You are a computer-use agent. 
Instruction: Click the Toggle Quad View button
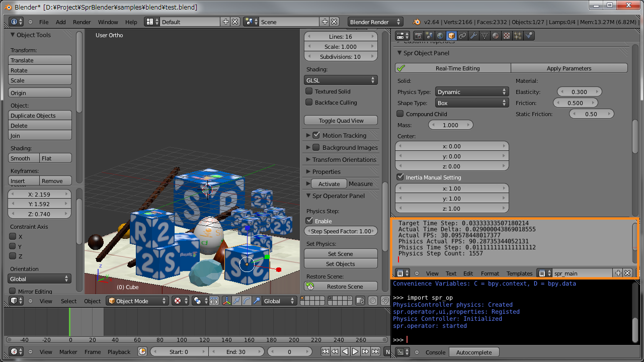click(x=341, y=120)
